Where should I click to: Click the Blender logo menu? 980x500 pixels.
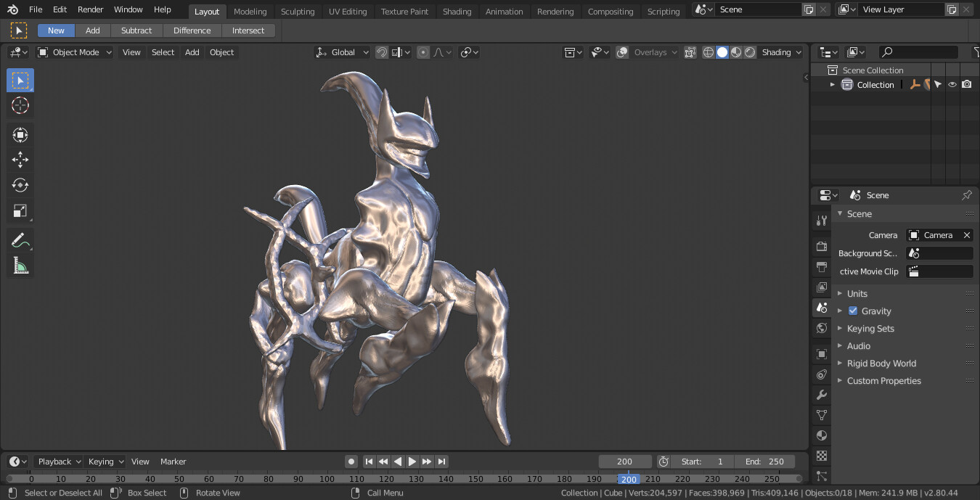pyautogui.click(x=12, y=9)
